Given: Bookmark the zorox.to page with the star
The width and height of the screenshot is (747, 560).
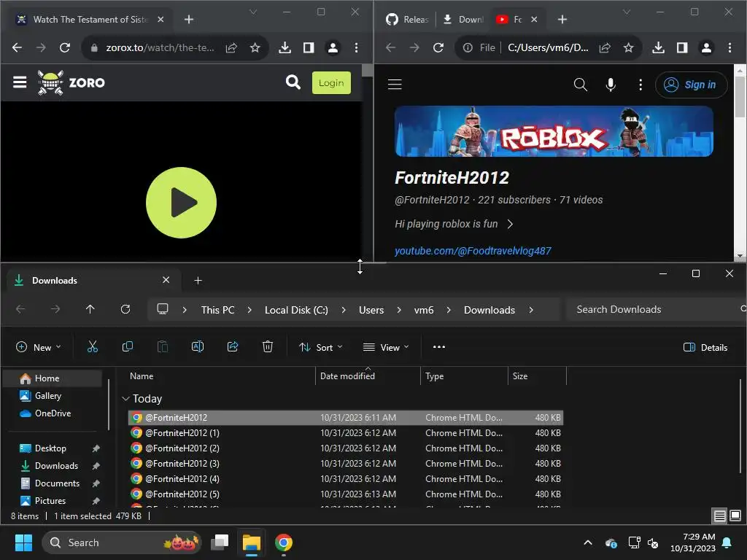Looking at the screenshot, I should pos(255,47).
